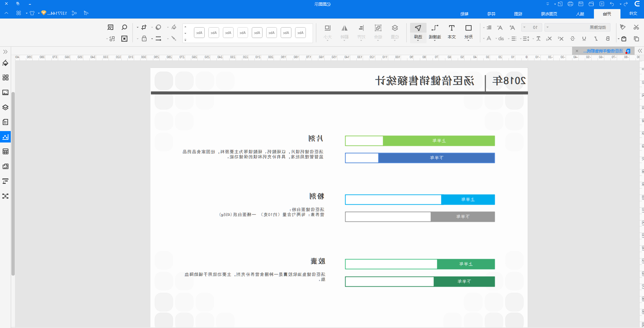Screen dimensions: 644x328
Task: Click the bullet list icon
Action: [x=514, y=39]
